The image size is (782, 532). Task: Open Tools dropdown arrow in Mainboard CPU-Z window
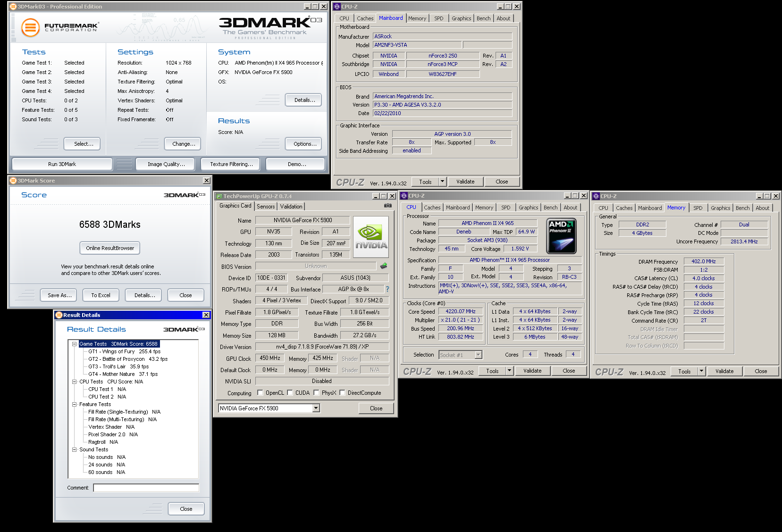point(442,182)
